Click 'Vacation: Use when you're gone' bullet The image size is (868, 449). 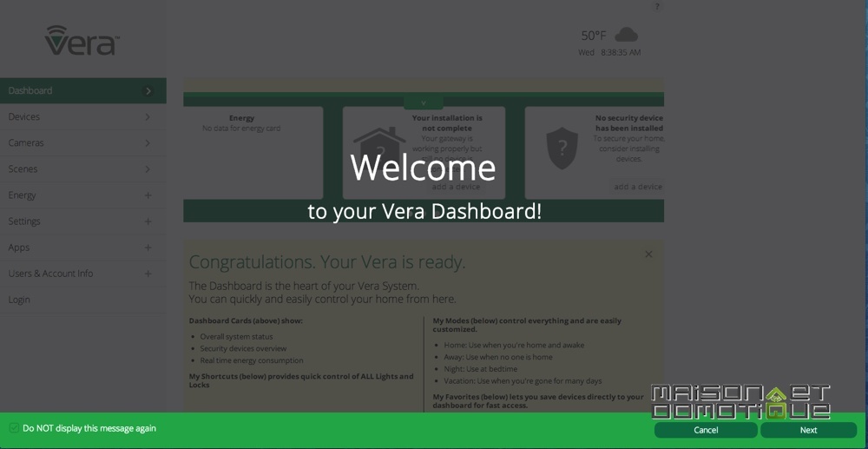point(522,381)
